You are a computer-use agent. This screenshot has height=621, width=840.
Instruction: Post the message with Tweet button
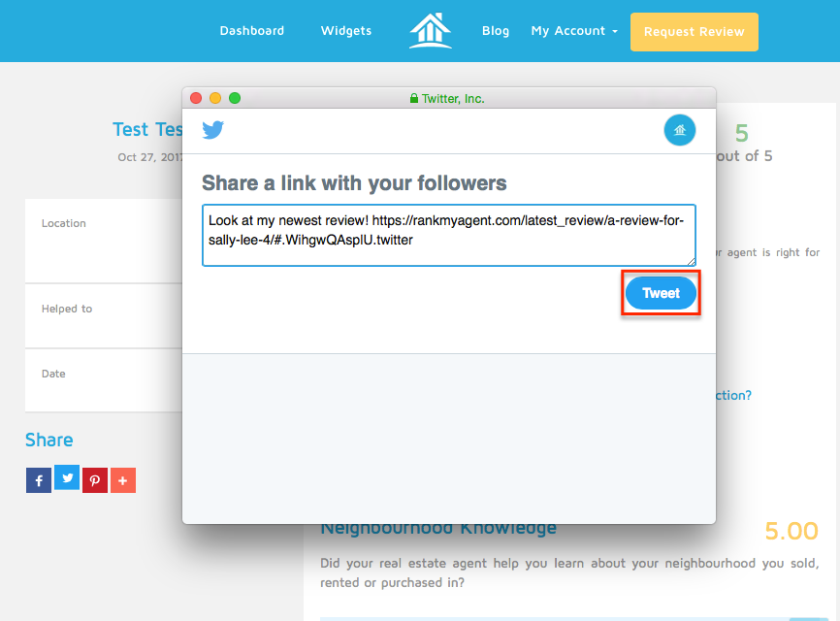(x=662, y=293)
